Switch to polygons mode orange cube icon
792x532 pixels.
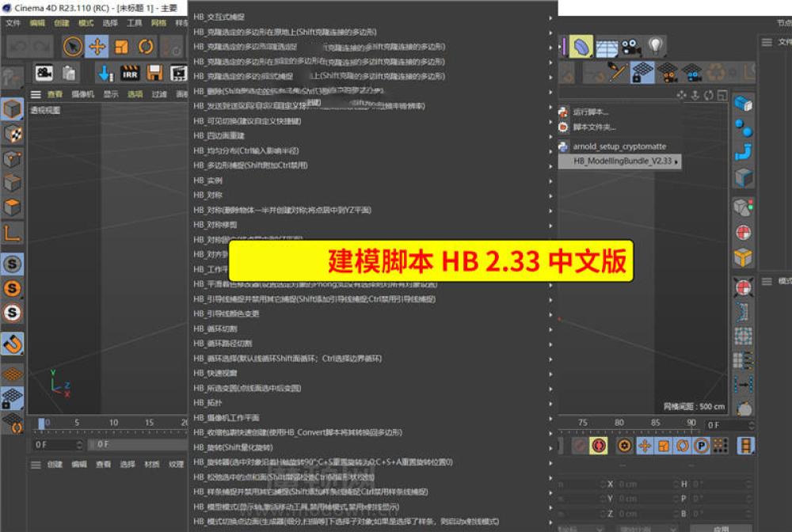pyautogui.click(x=12, y=207)
